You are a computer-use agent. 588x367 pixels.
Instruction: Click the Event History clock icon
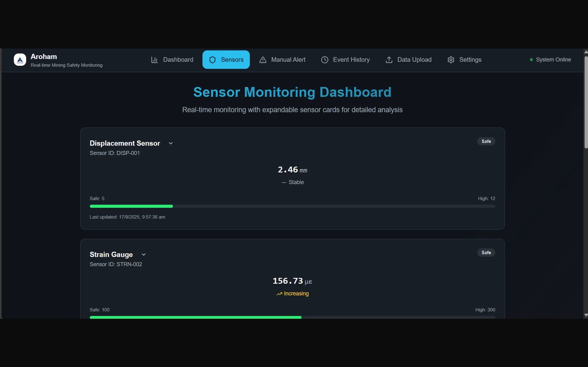click(325, 60)
